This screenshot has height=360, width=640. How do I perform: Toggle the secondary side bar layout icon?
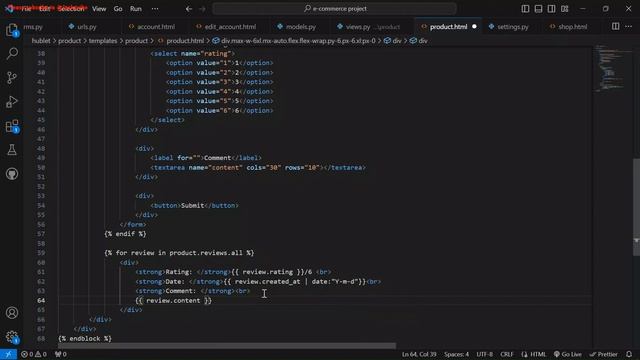point(551,9)
